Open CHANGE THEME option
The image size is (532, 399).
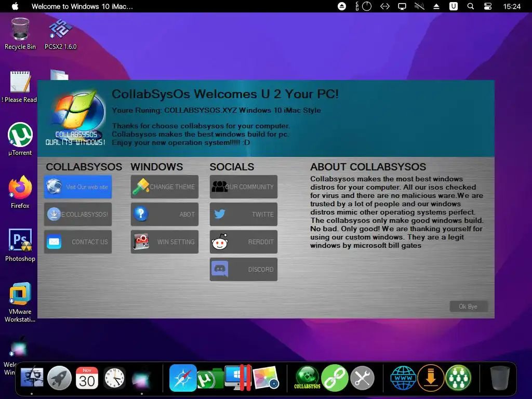click(165, 187)
